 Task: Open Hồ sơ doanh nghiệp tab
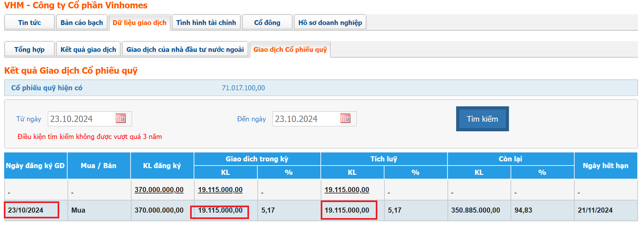click(330, 22)
